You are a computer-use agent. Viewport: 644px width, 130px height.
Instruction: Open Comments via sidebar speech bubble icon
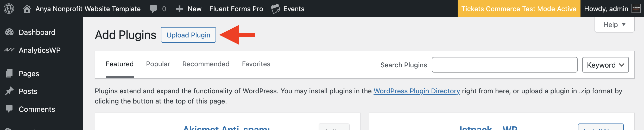(x=9, y=109)
